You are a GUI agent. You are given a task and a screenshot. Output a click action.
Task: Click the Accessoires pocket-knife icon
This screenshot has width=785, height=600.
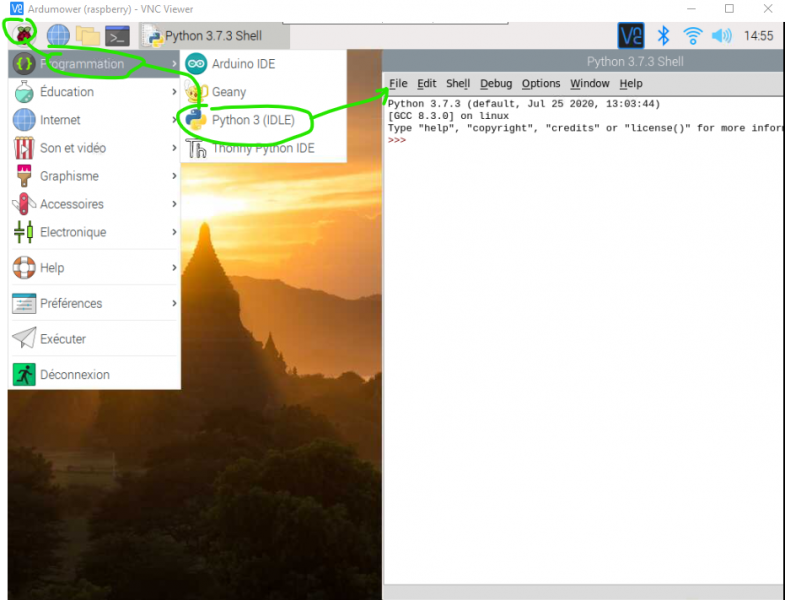pyautogui.click(x=24, y=204)
